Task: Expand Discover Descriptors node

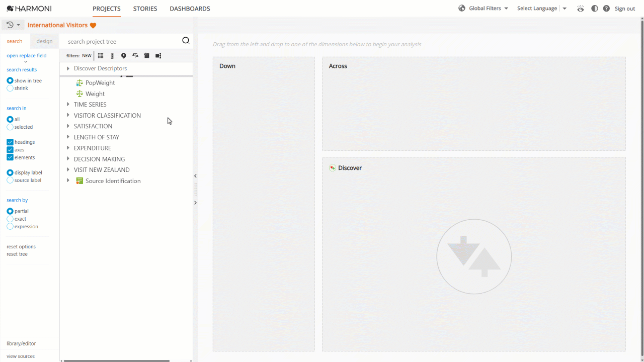Action: coord(68,68)
